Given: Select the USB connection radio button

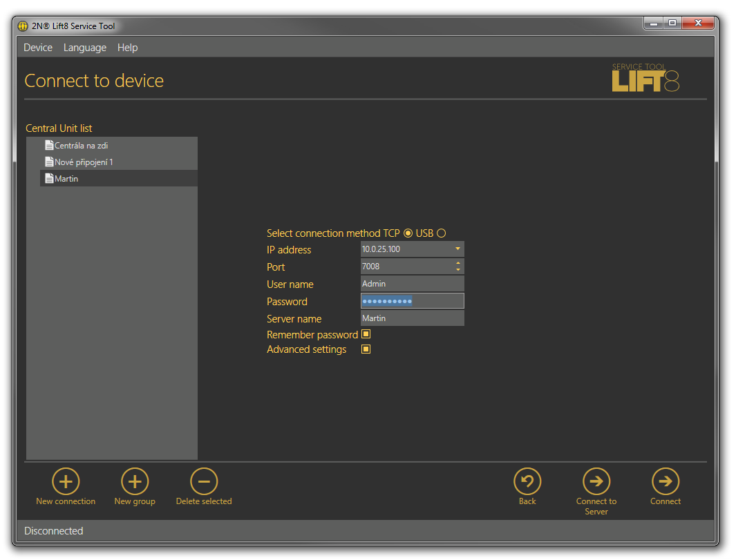Looking at the screenshot, I should click(442, 233).
